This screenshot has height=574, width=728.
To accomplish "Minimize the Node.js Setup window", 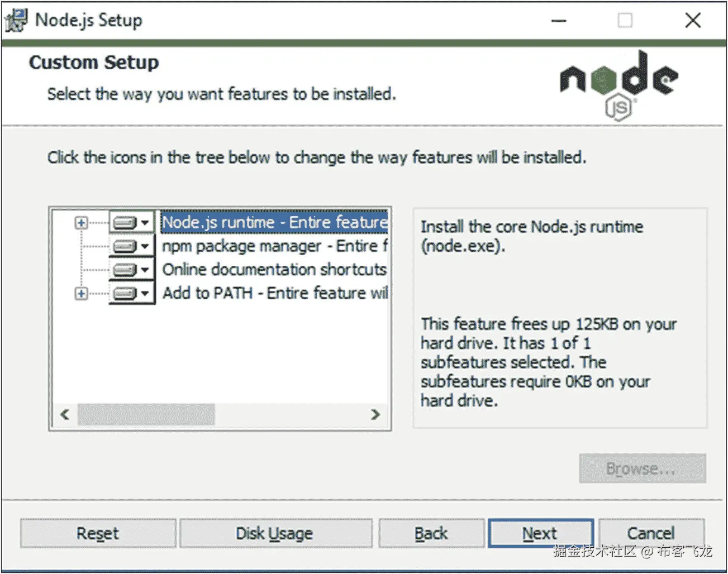I will (x=559, y=21).
